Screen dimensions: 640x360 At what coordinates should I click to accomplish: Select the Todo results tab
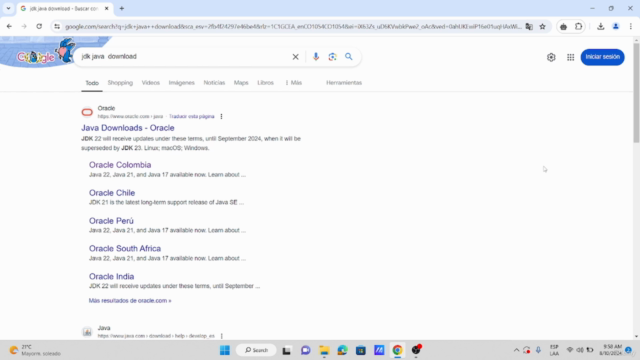92,83
